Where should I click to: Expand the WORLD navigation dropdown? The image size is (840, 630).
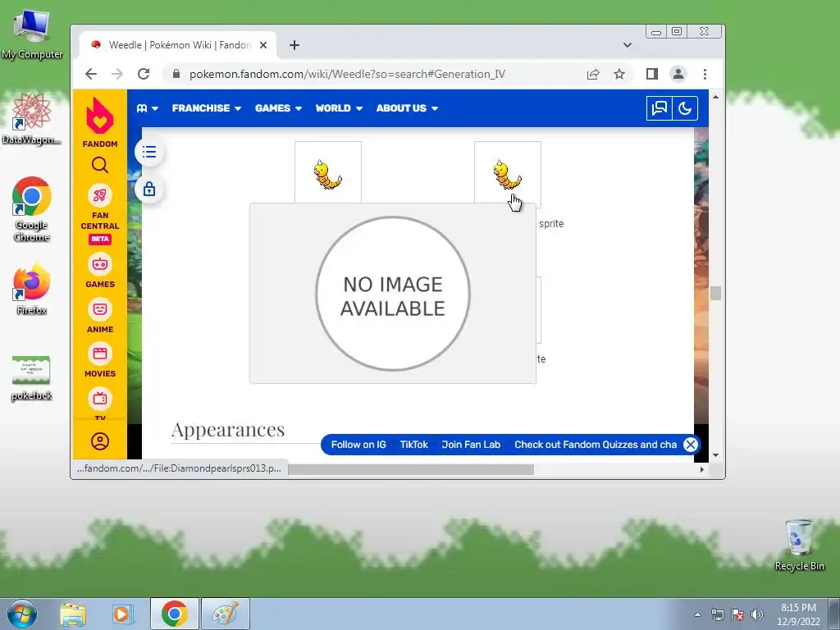pos(339,108)
